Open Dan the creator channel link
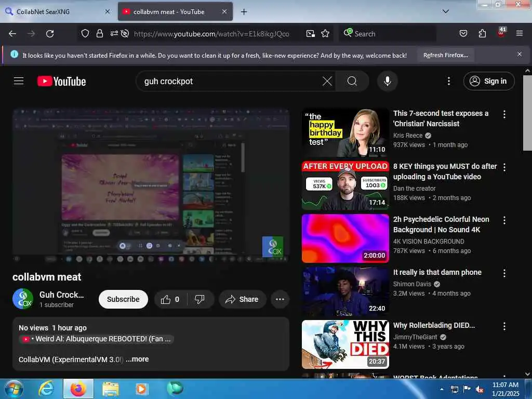Viewport: 532px width, 399px height. coord(414,188)
